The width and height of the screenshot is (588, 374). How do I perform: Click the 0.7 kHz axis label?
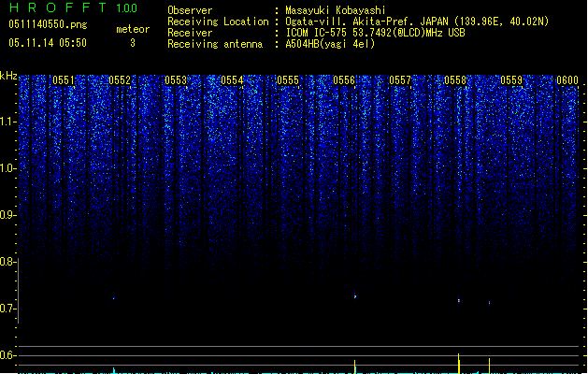click(x=7, y=309)
